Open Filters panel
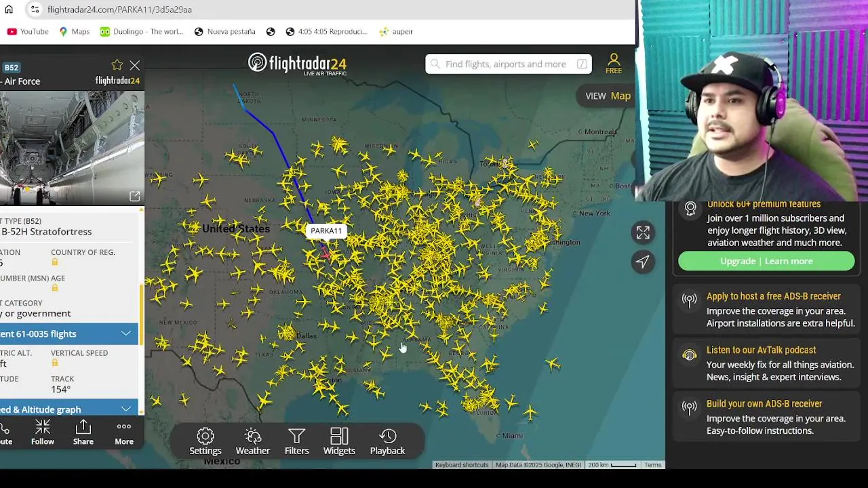The width and height of the screenshot is (868, 488). 296,441
